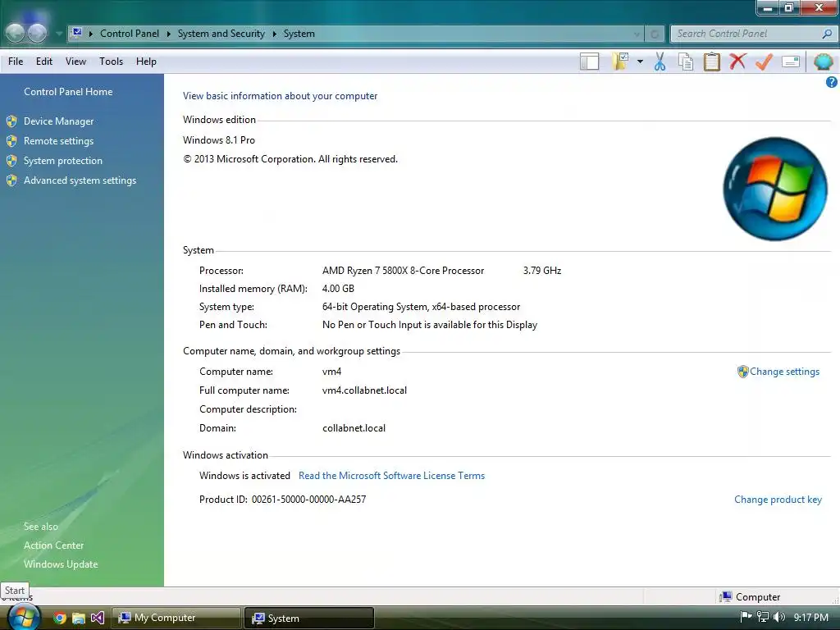This screenshot has height=630, width=840.
Task: Switch to My Computer taskbar window
Action: [x=176, y=618]
